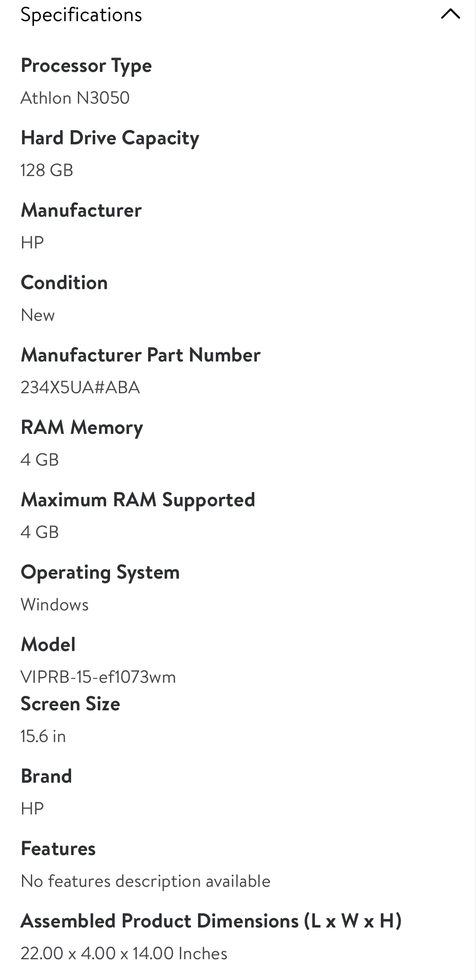Select the 15.6 in screen value
This screenshot has width=476, height=980.
point(43,737)
